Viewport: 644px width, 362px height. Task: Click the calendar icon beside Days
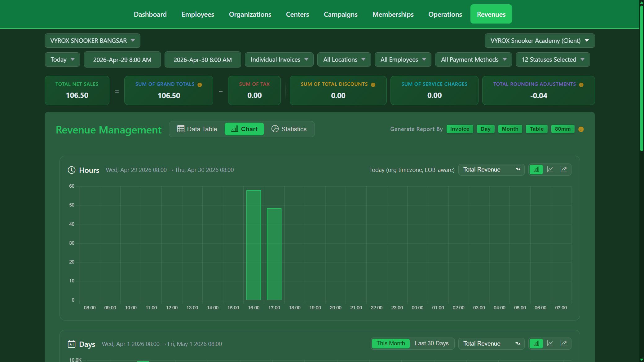tap(72, 344)
